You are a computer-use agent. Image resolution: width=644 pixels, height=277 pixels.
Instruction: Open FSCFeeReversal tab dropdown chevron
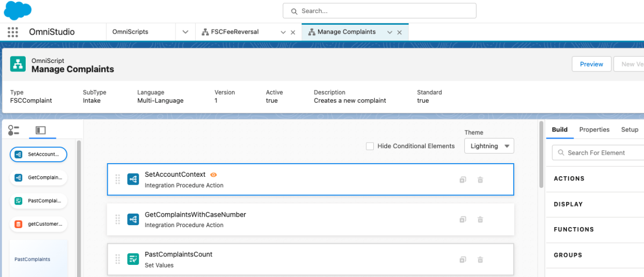tap(283, 32)
